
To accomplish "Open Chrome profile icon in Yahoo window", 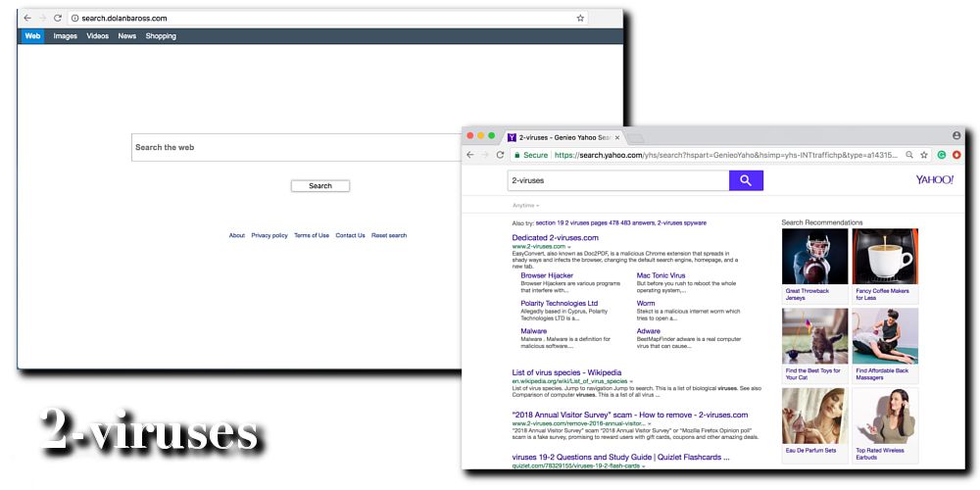I will coord(956,135).
